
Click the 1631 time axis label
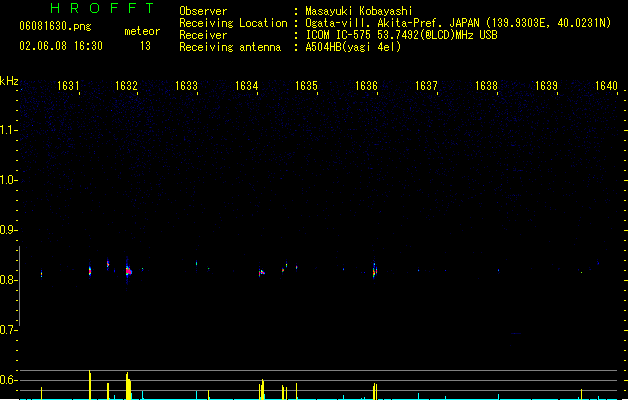point(68,86)
